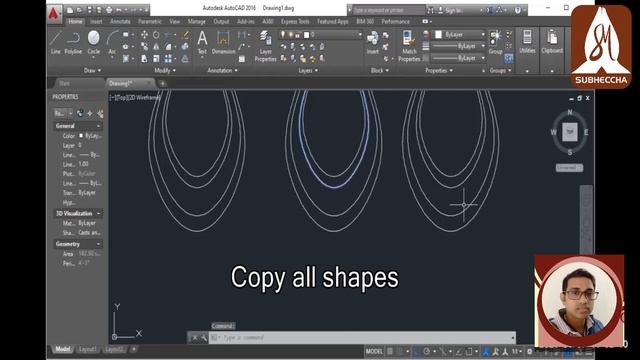Open the Clipboard panel icon
The image size is (640, 360).
pyautogui.click(x=552, y=42)
